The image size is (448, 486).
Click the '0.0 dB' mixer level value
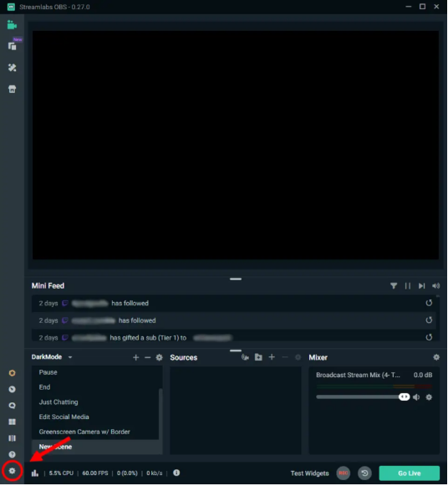tap(423, 376)
